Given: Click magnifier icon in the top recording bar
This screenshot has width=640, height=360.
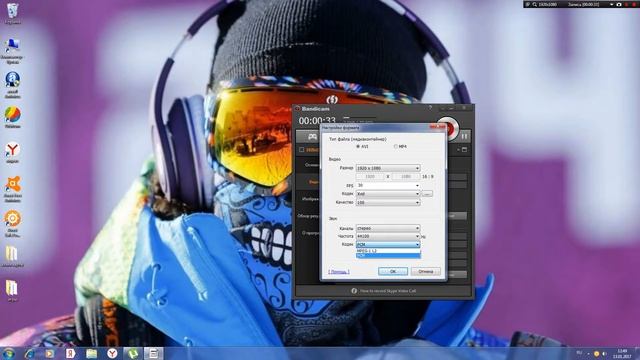Looking at the screenshot, I should point(535,4).
